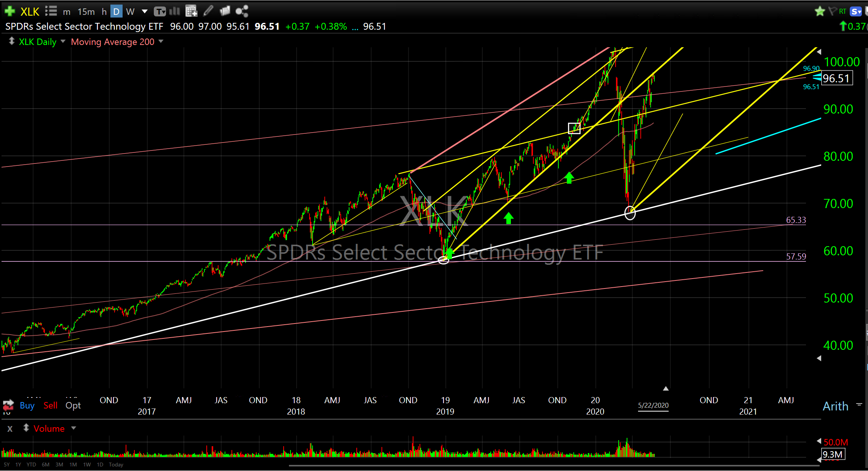The width and height of the screenshot is (868, 471).
Task: Open the Volume indicator dropdown
Action: (x=74, y=428)
